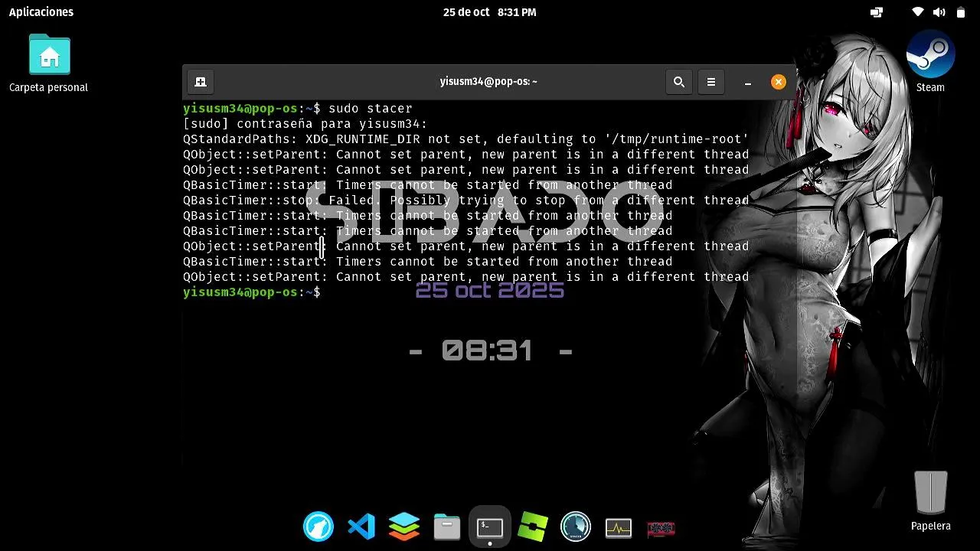Open the date and time panel
The height and width of the screenshot is (551, 980).
pyautogui.click(x=490, y=12)
